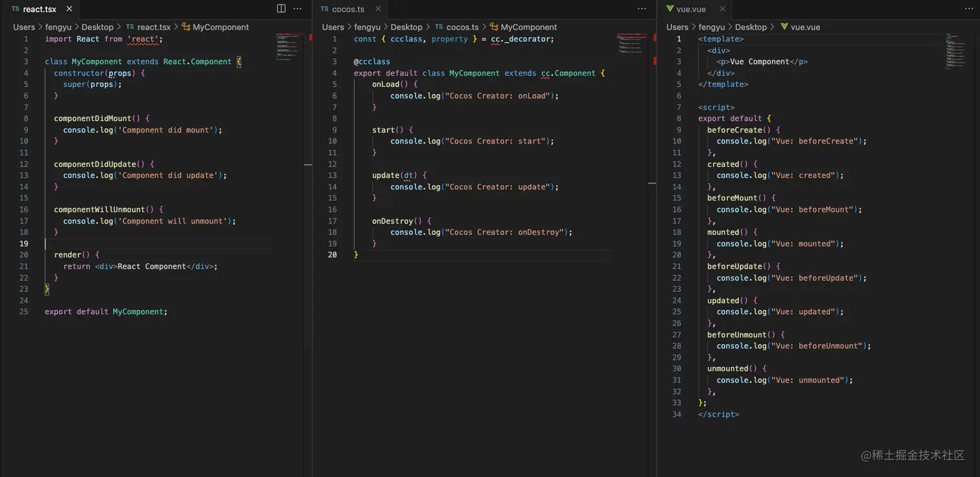
Task: Split the react.tsx editor right
Action: click(281, 9)
